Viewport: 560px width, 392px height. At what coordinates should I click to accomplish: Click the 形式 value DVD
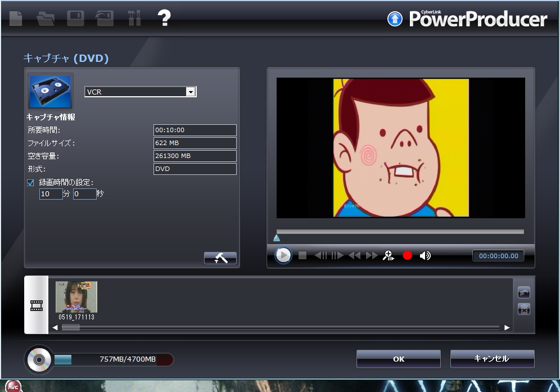(195, 169)
